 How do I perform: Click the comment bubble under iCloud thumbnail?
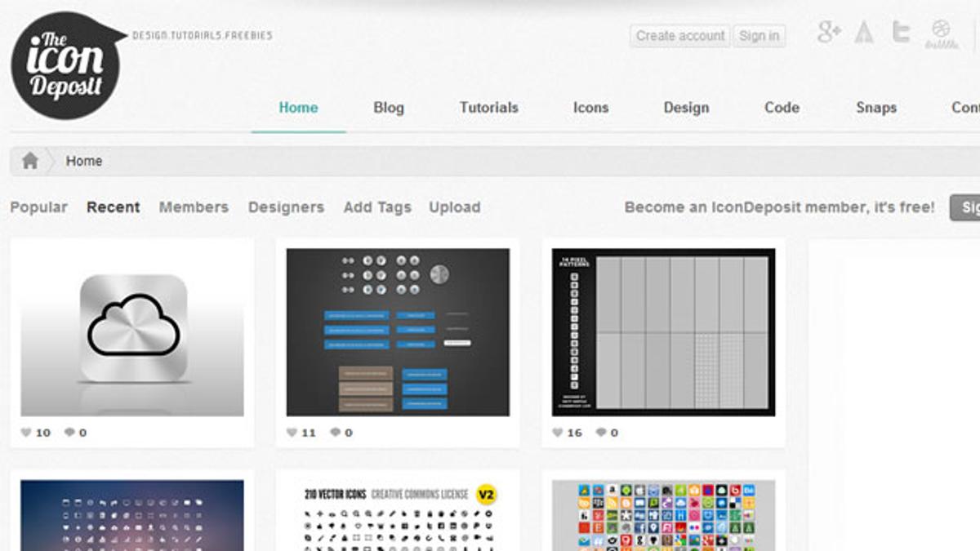coord(69,433)
